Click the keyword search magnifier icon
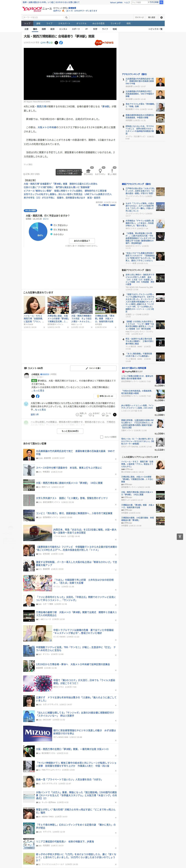The image size is (186, 868). click(66, 18)
